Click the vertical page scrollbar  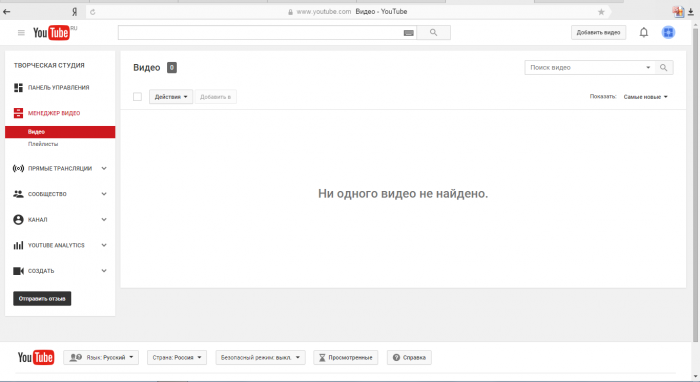click(x=696, y=186)
